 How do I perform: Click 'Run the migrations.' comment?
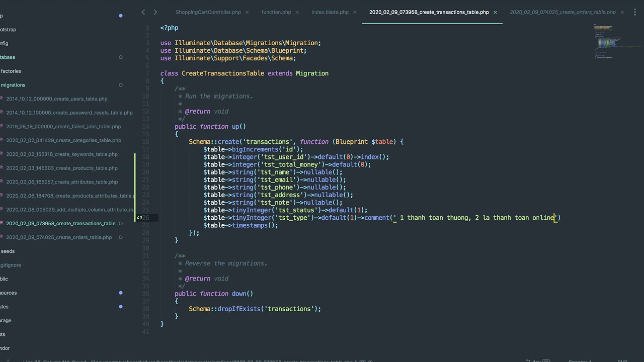tap(219, 96)
